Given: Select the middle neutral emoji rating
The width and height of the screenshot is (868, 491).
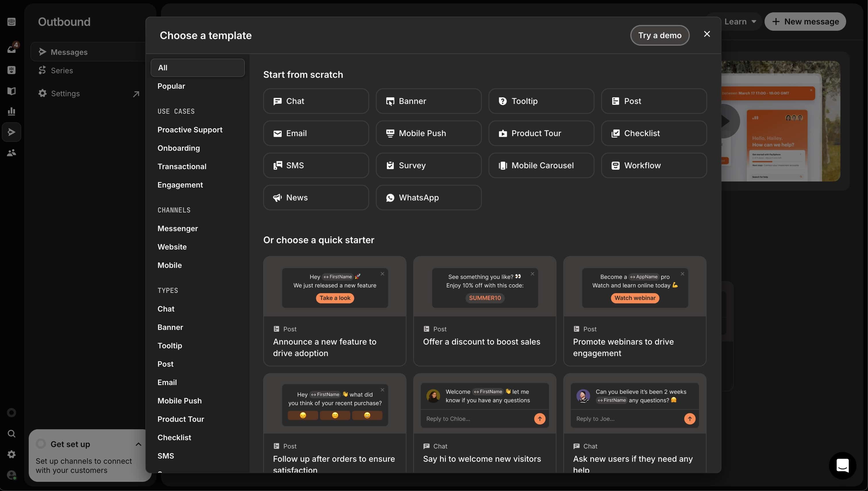Looking at the screenshot, I should [x=335, y=415].
